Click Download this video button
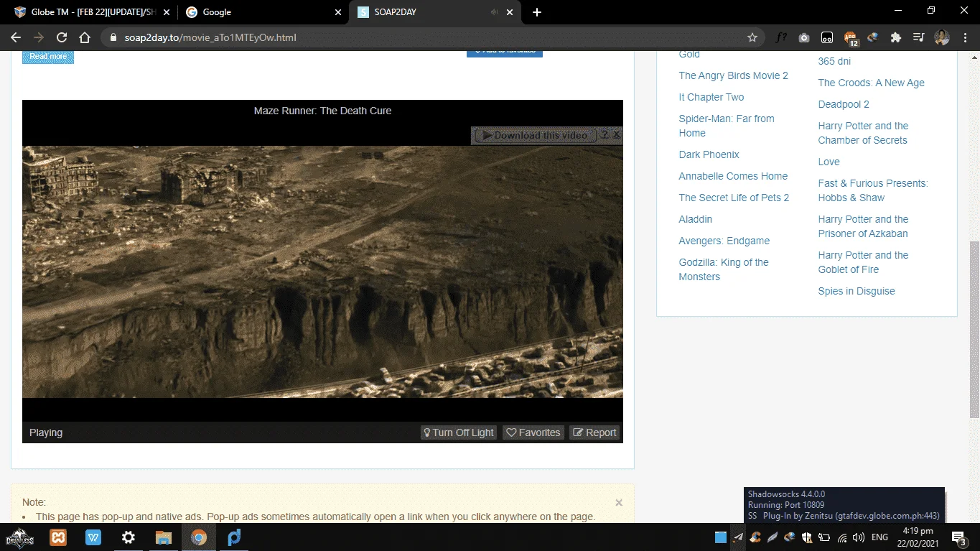This screenshot has height=551, width=980. 535,135
